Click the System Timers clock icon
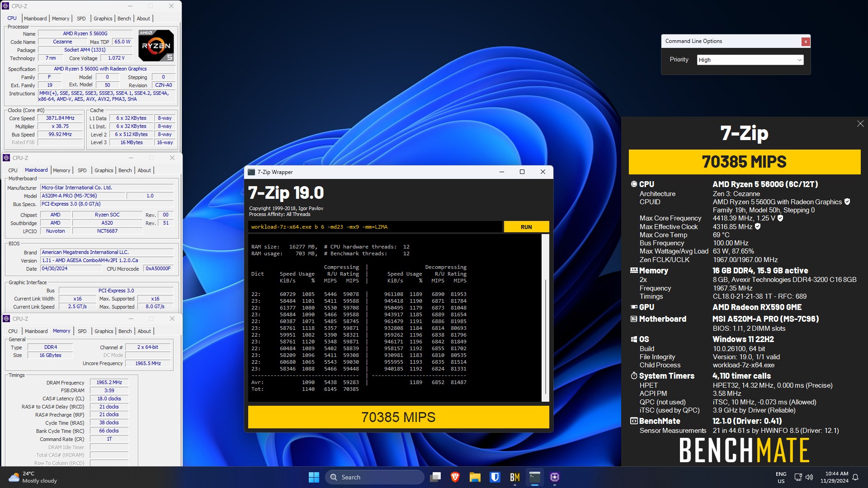Screen dimensions: 868x488 [x=634, y=376]
